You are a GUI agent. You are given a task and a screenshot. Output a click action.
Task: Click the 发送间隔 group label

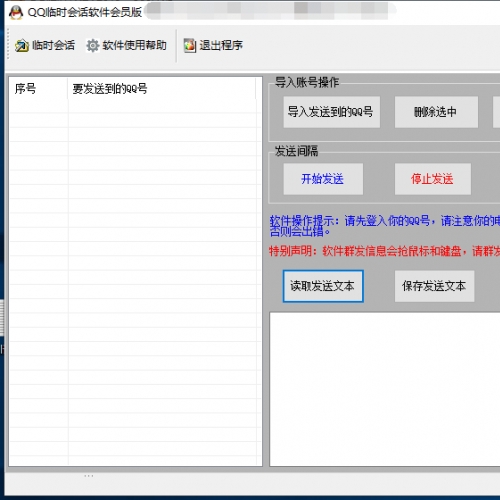click(x=296, y=151)
